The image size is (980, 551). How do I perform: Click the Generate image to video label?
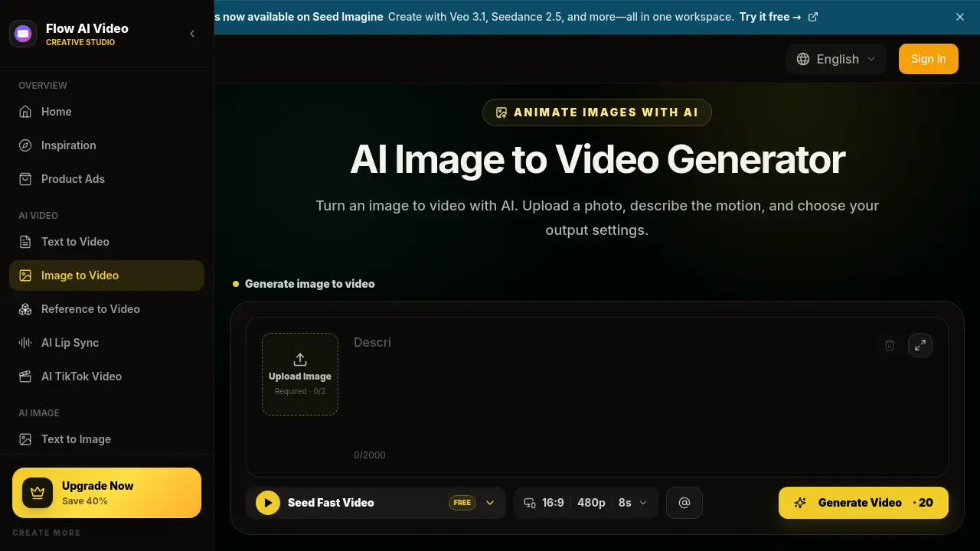[310, 284]
